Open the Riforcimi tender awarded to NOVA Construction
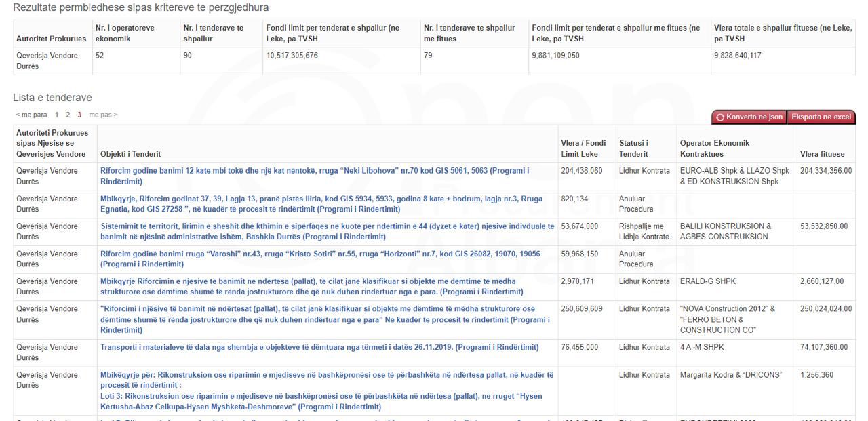Image resolution: width=868 pixels, height=421 pixels. [324, 319]
